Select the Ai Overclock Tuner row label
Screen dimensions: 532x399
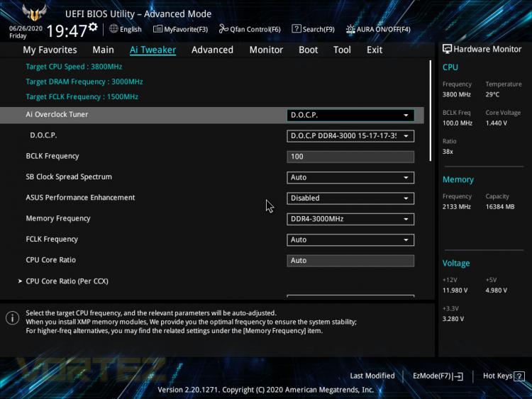click(57, 115)
